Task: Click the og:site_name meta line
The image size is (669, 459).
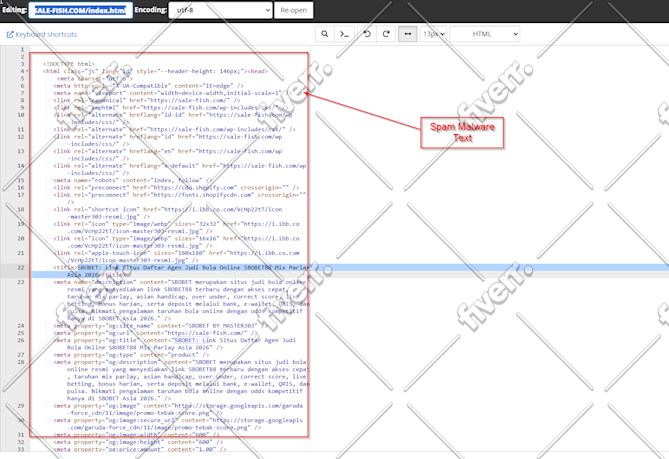Action: [x=161, y=325]
